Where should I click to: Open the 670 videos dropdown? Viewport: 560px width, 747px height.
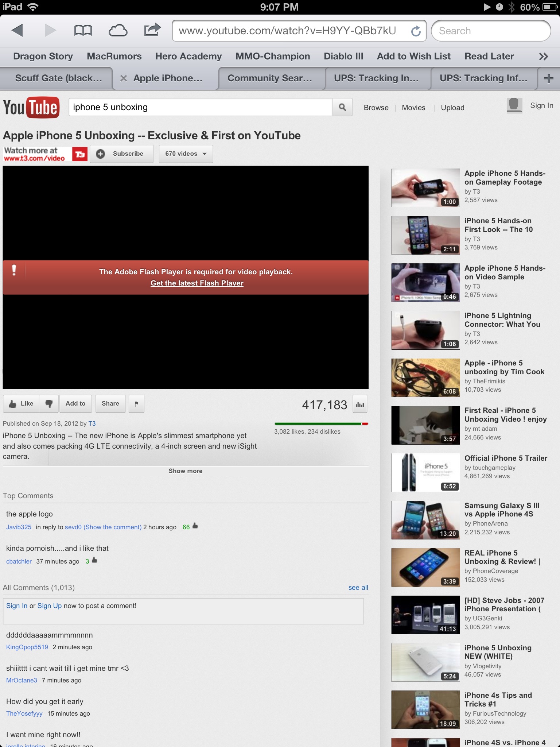pyautogui.click(x=186, y=154)
